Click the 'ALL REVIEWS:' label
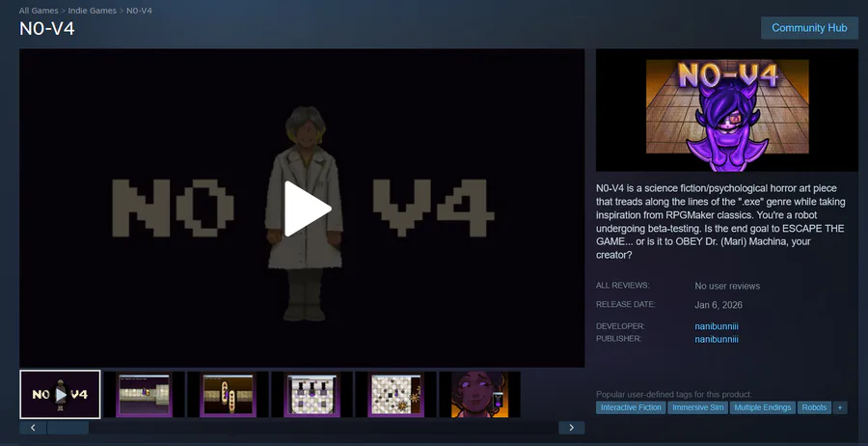The width and height of the screenshot is (868, 446). 623,286
